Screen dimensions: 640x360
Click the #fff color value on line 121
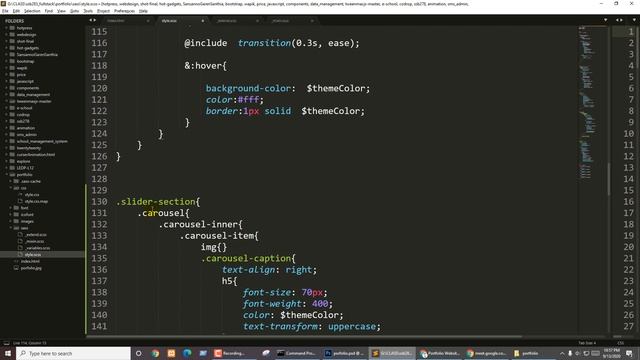[248, 100]
